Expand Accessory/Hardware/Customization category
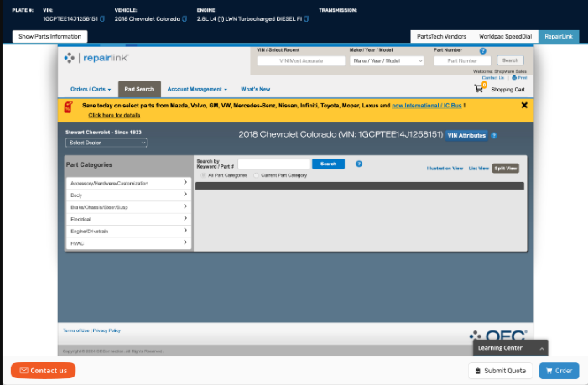Viewport: 588px width, 385px height. pos(128,183)
